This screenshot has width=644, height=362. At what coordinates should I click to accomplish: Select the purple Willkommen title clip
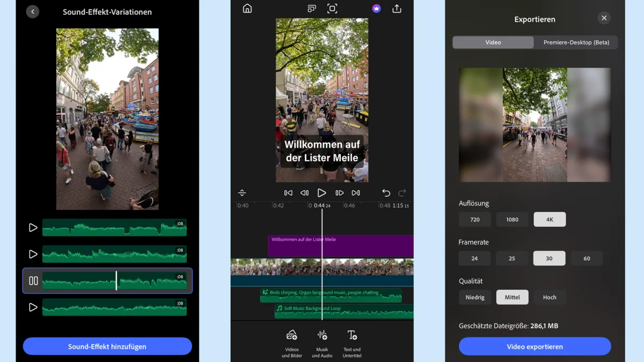pyautogui.click(x=340, y=246)
